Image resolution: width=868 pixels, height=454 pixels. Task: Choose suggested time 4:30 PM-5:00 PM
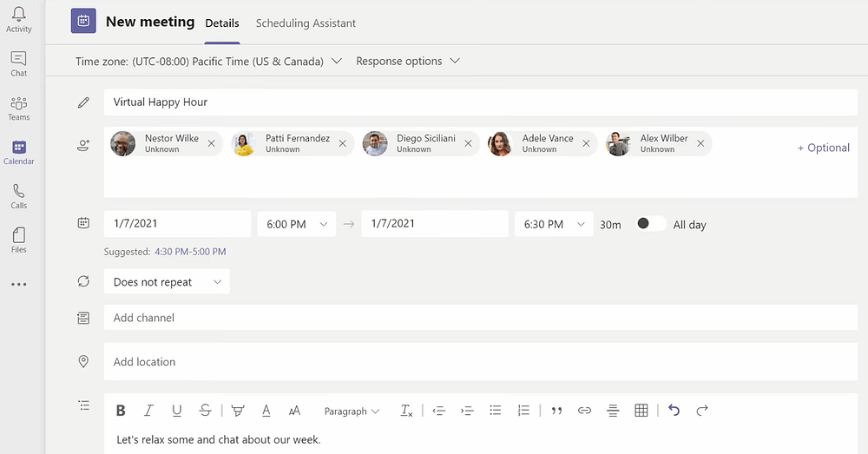(x=190, y=252)
